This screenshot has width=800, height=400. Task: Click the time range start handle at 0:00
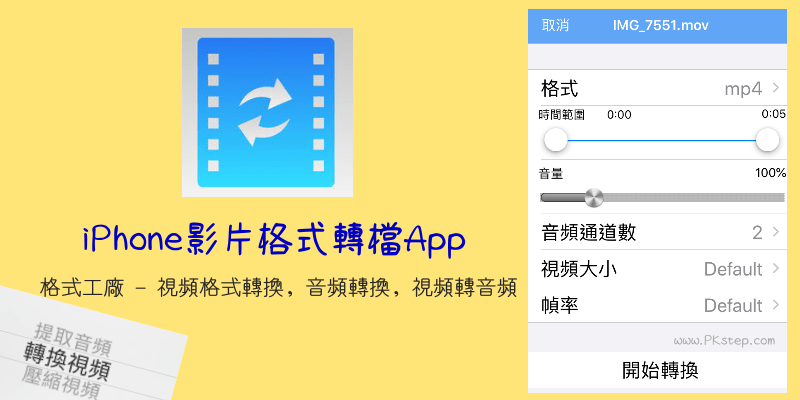[x=556, y=140]
